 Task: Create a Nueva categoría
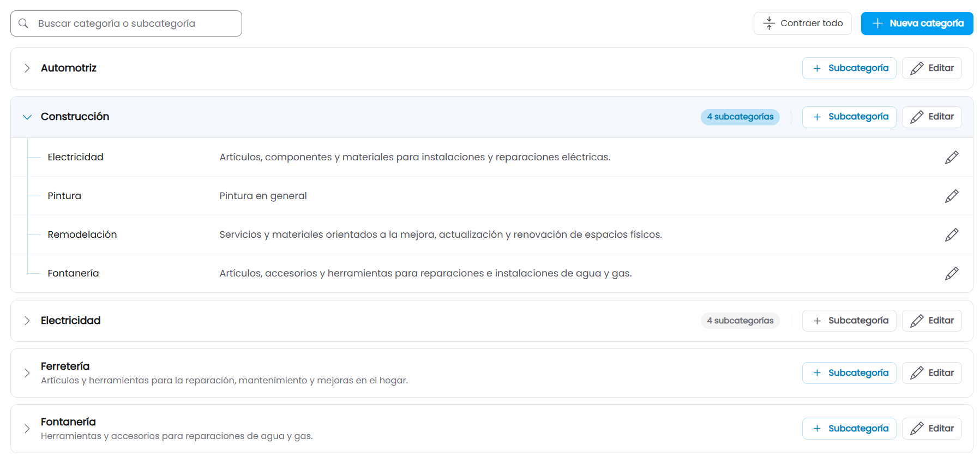click(x=917, y=23)
